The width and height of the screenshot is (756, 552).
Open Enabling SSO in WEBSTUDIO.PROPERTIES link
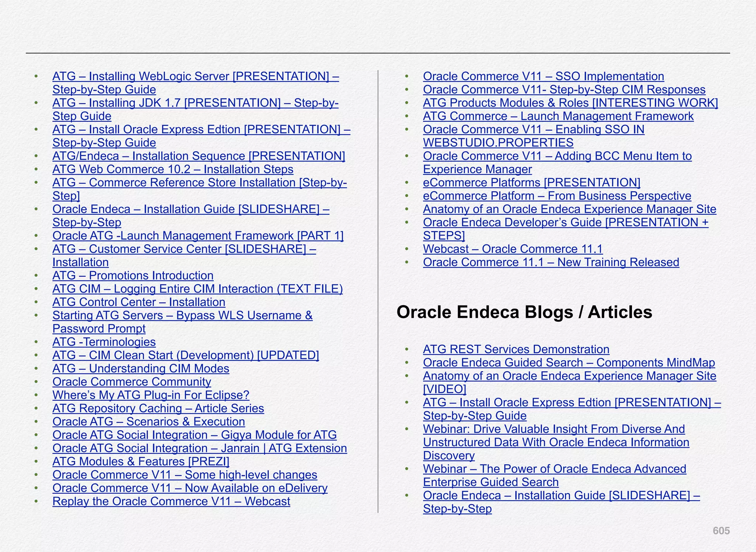click(534, 136)
